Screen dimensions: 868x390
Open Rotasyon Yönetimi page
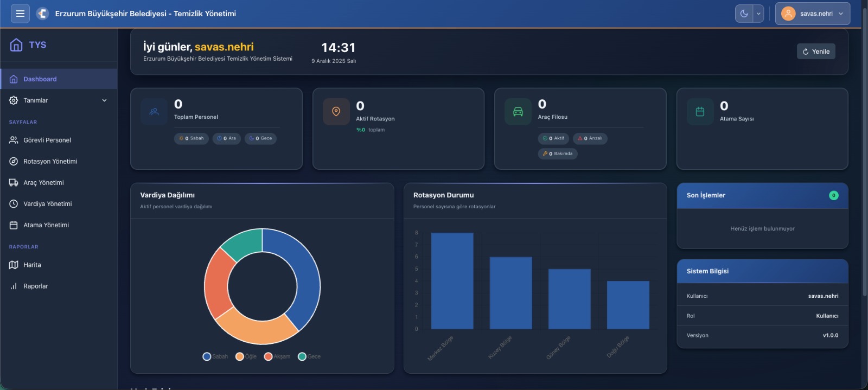coord(50,162)
